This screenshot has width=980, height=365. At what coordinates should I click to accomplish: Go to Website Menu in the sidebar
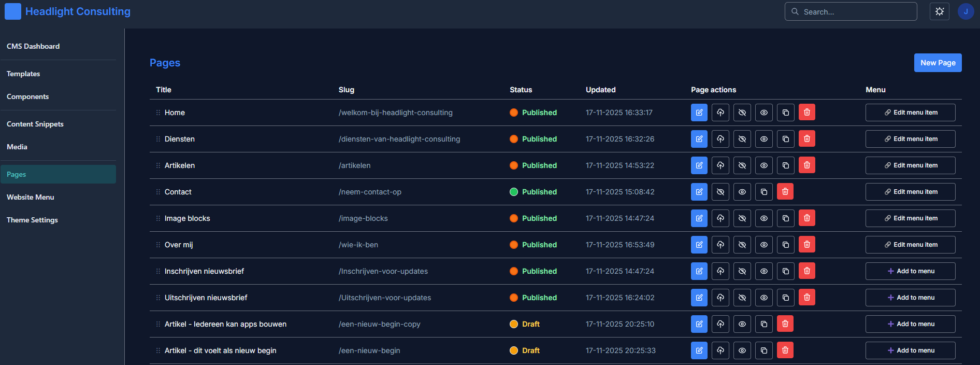coord(31,197)
